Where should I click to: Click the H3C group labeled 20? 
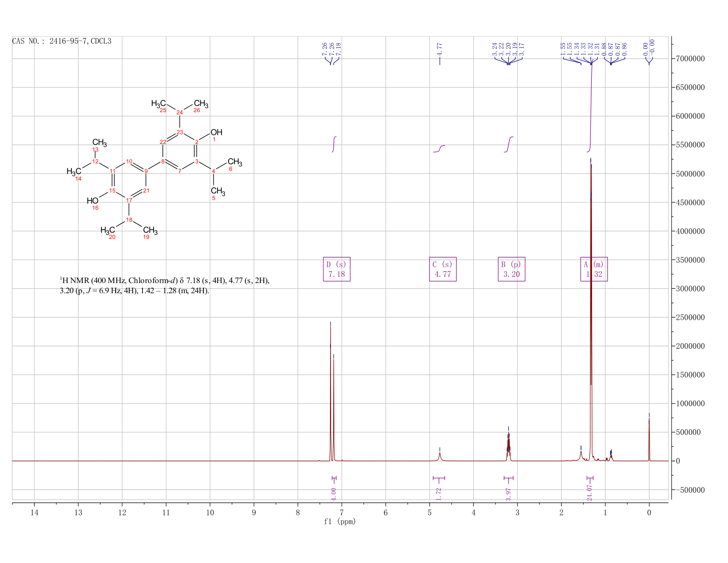click(108, 230)
